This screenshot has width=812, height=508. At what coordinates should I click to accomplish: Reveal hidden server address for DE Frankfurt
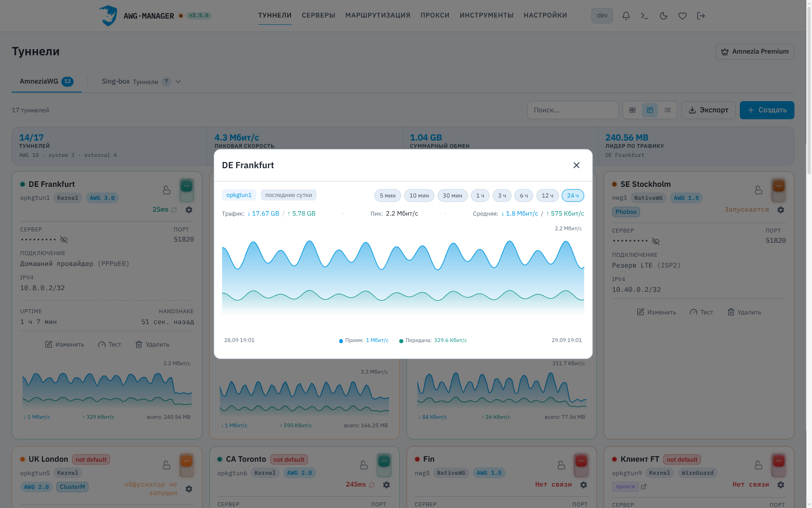click(64, 240)
